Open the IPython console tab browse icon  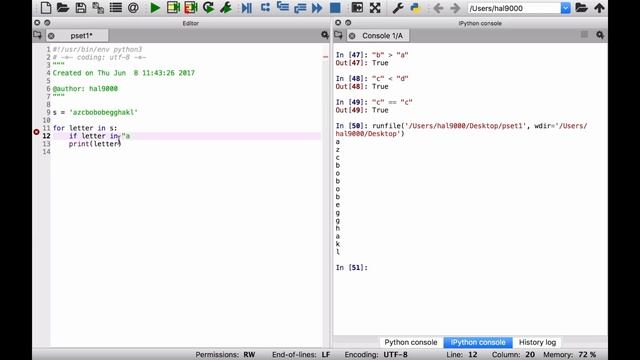[338, 35]
